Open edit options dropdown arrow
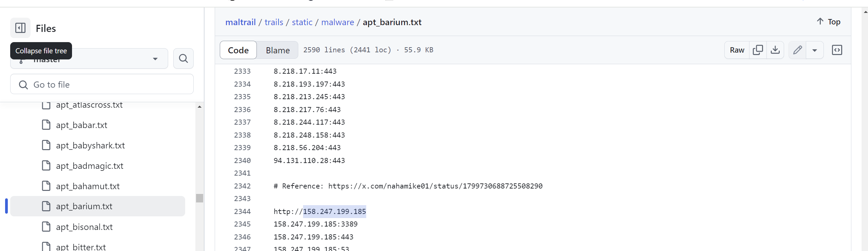The width and height of the screenshot is (868, 251). click(815, 50)
